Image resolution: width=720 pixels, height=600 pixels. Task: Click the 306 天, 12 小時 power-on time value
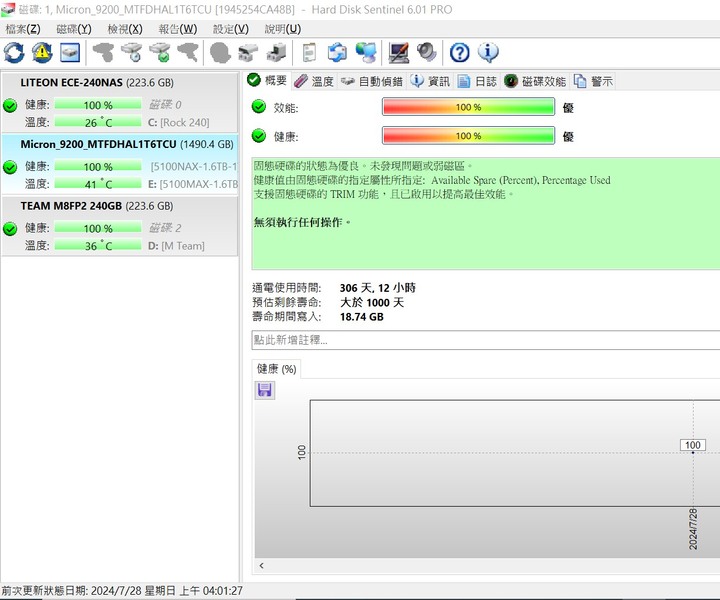pos(377,288)
